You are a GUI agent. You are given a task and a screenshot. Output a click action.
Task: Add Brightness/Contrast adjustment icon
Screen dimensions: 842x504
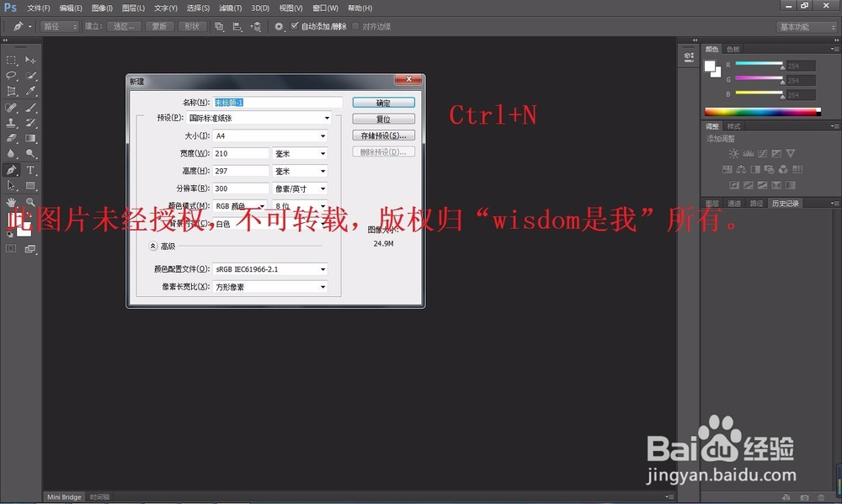pos(733,153)
